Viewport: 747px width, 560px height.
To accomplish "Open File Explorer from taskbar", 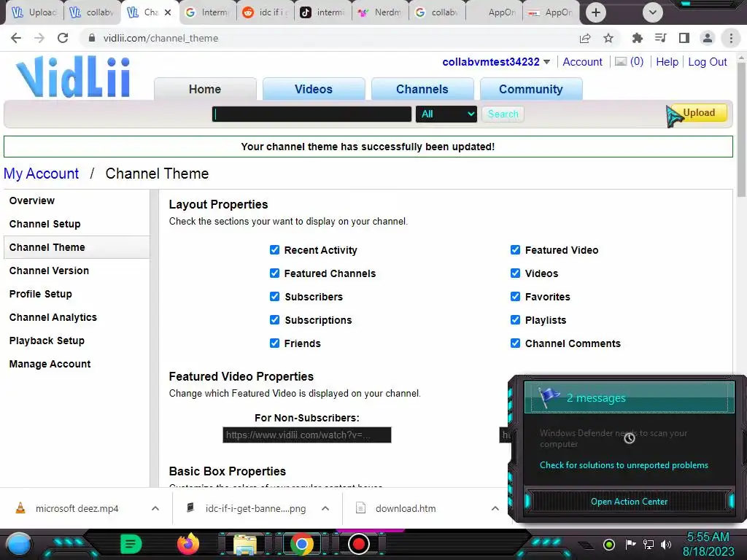I will (x=245, y=544).
